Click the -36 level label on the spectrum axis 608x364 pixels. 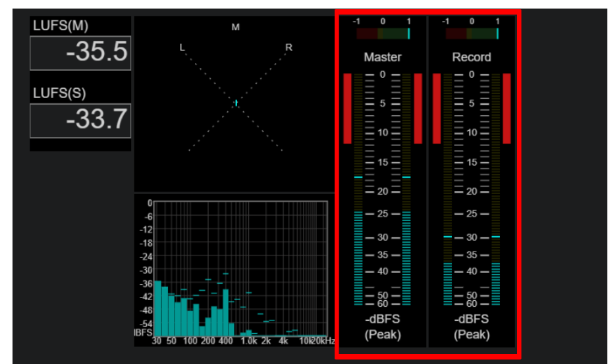click(146, 284)
